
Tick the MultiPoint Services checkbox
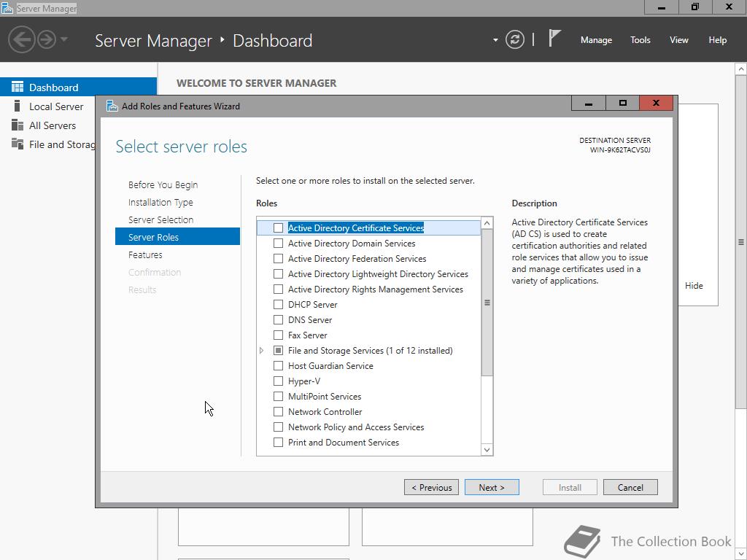pyautogui.click(x=278, y=396)
